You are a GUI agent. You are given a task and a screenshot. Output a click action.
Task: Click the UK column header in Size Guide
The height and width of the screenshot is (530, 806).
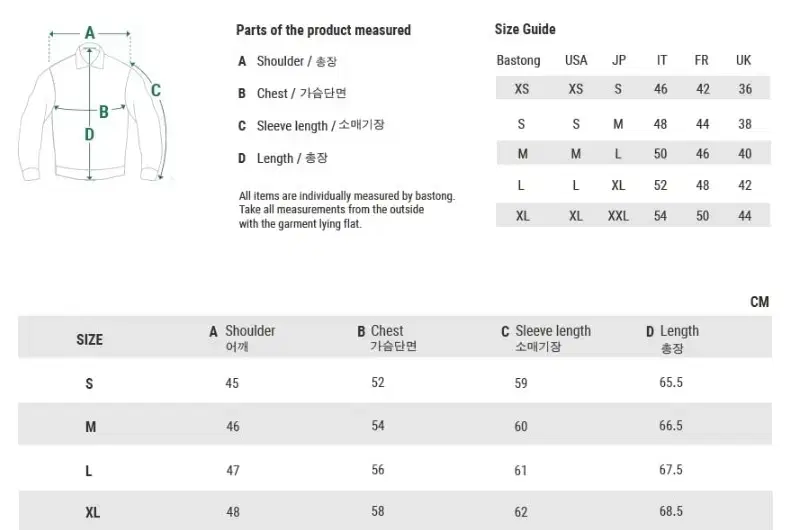click(x=743, y=60)
